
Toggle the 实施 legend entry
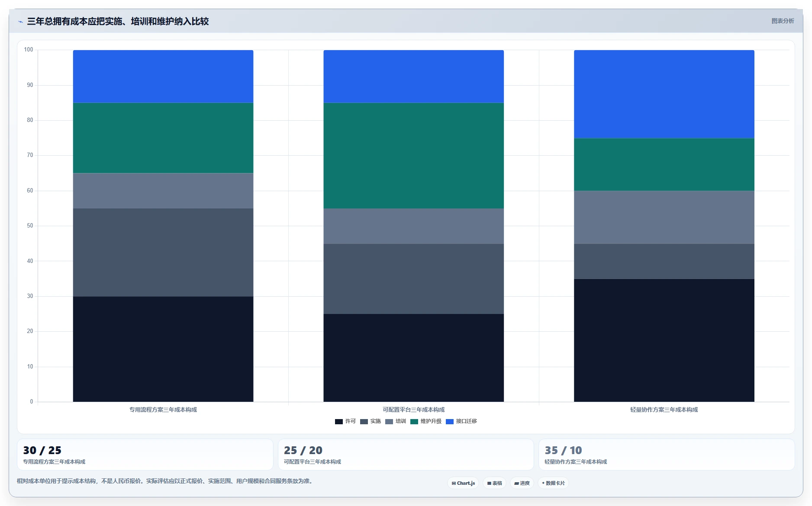click(371, 421)
